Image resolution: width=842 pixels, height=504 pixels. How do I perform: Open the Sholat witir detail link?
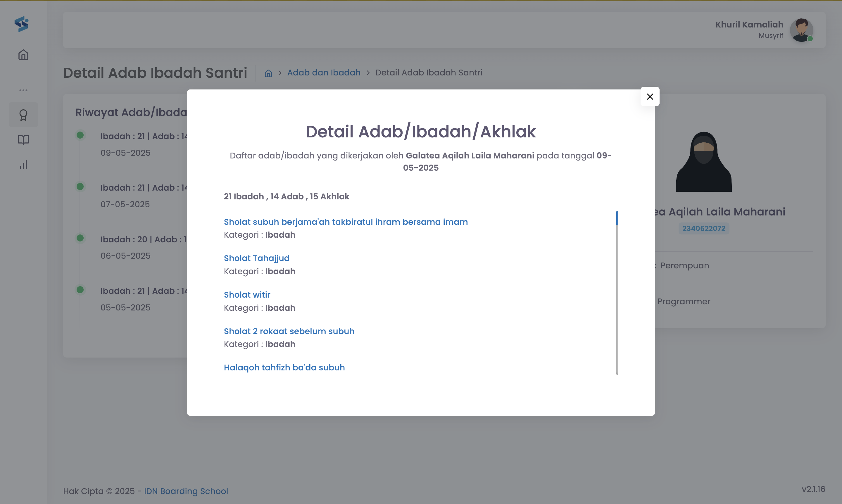coord(246,294)
